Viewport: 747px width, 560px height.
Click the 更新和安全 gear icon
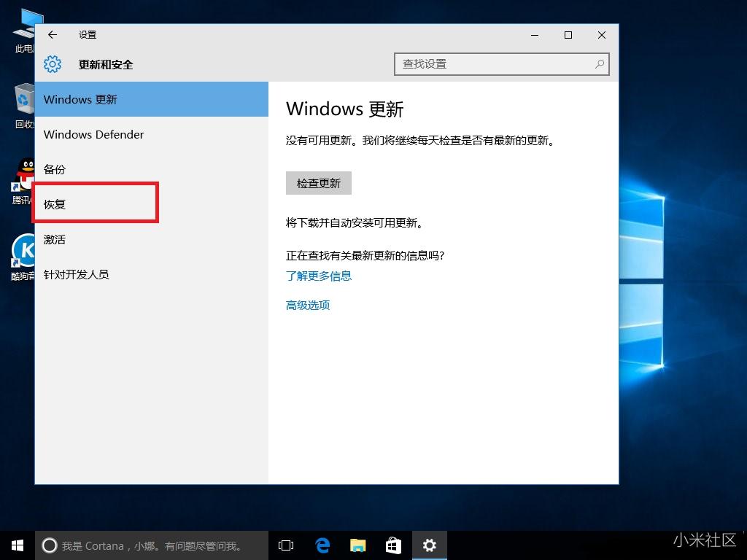[52, 64]
